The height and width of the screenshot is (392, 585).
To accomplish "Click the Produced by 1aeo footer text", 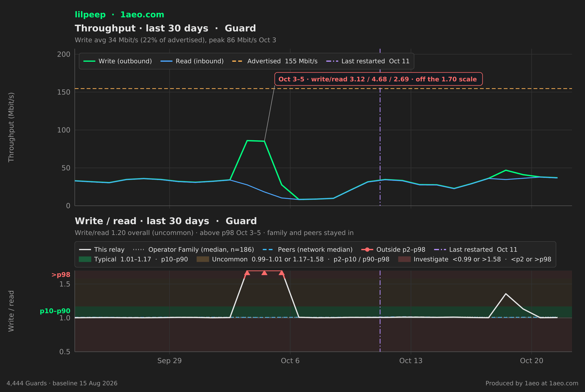I will pyautogui.click(x=532, y=383).
